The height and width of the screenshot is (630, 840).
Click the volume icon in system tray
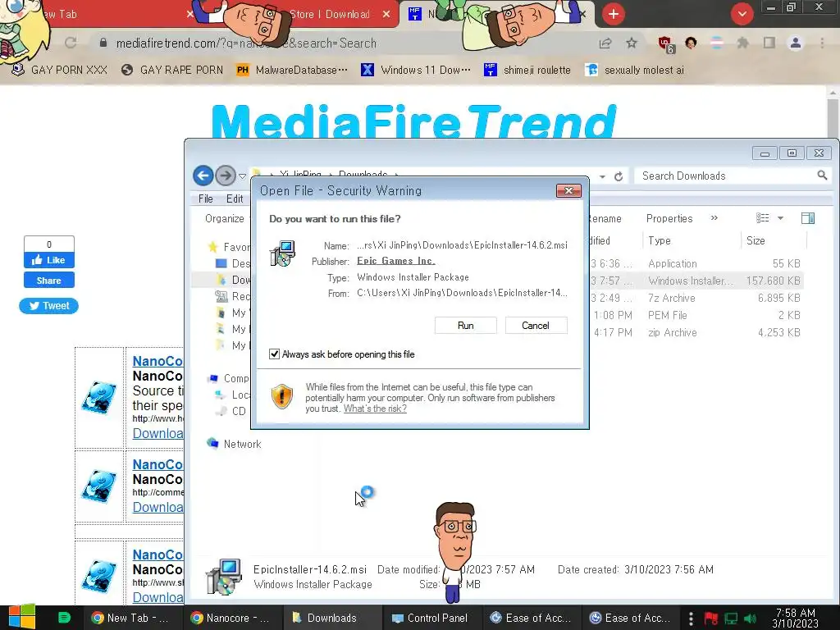pos(751,619)
